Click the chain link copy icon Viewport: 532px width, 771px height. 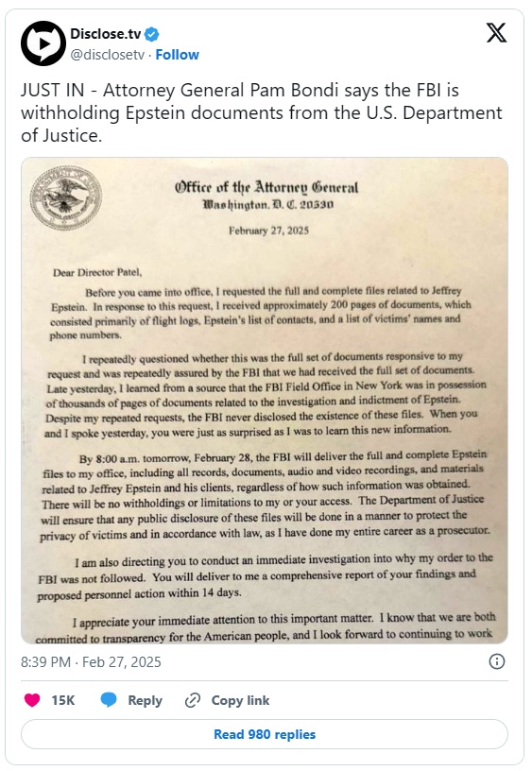[x=192, y=700]
